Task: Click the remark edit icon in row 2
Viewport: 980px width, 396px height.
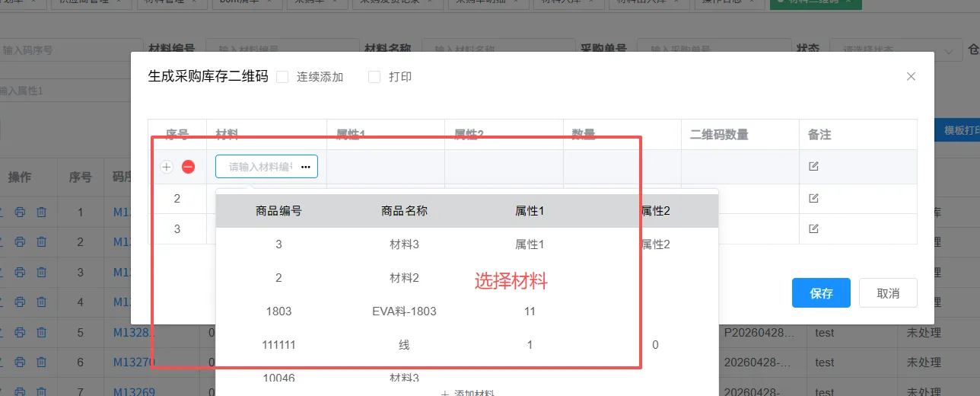Action: point(813,198)
